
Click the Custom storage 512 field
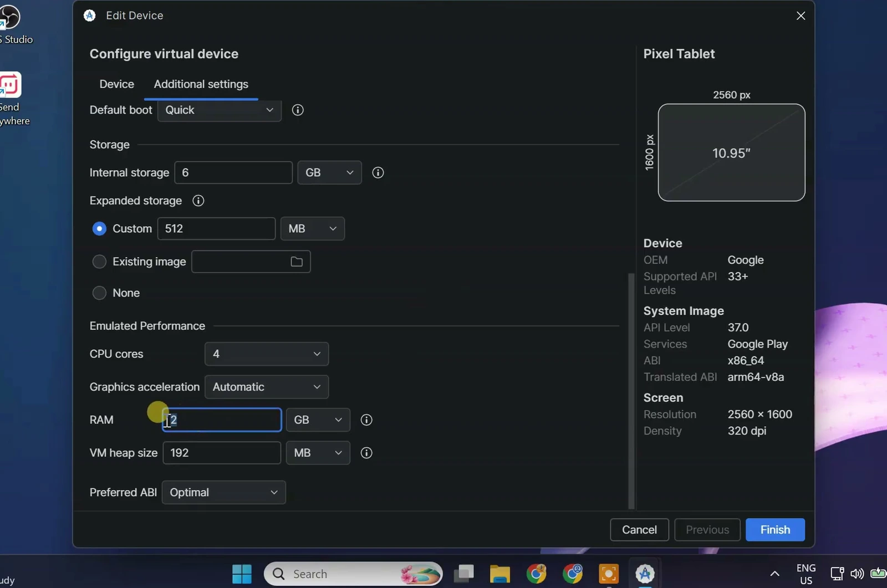[216, 228]
